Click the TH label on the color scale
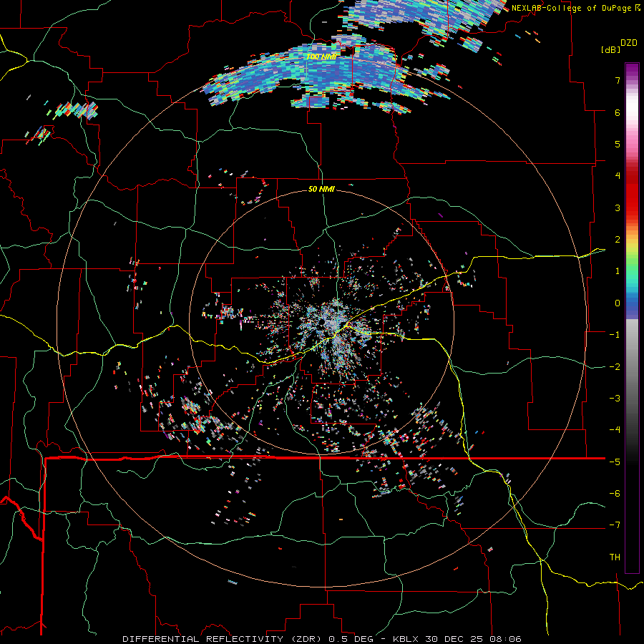 [x=615, y=557]
